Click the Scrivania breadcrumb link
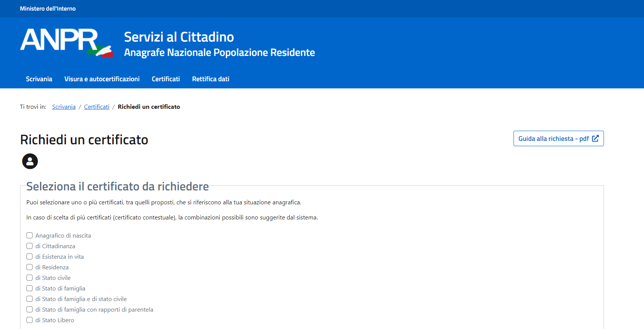 tap(64, 107)
